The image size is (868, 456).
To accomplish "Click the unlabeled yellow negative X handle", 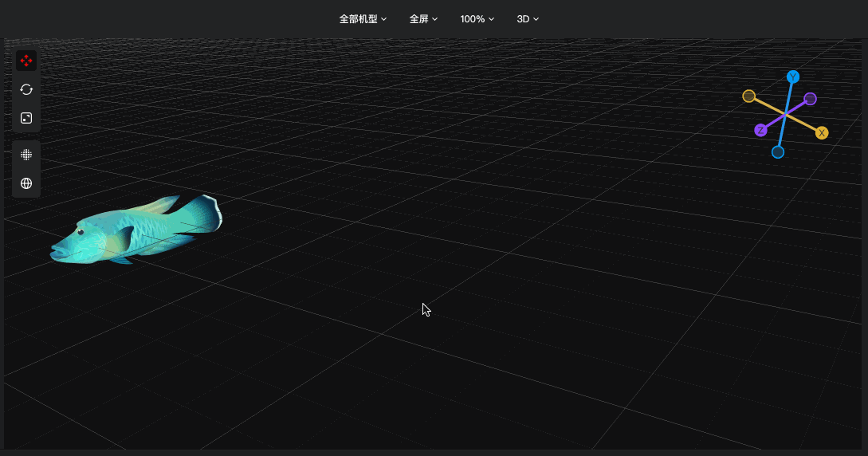I will tap(748, 96).
